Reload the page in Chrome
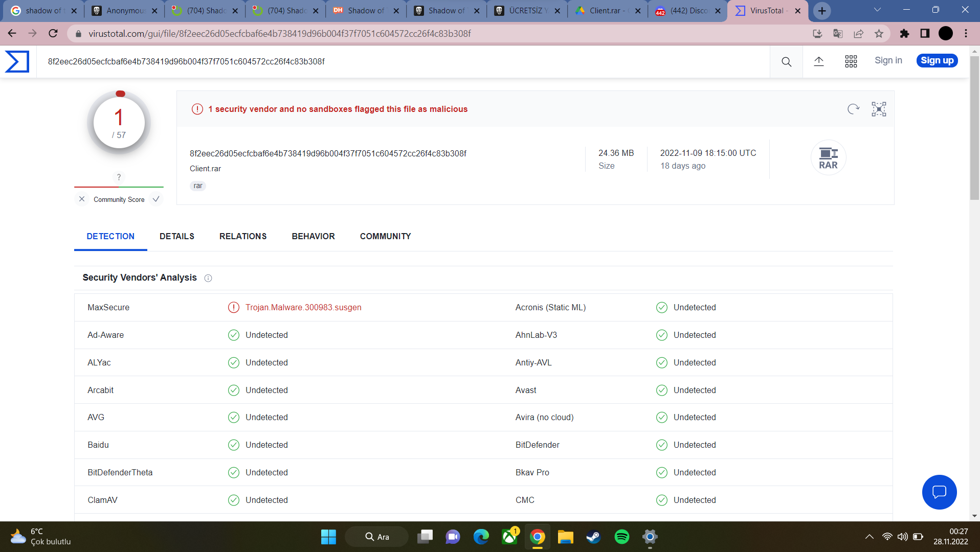This screenshot has height=552, width=980. (53, 33)
